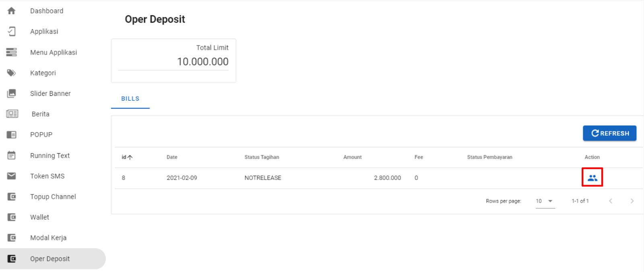The width and height of the screenshot is (644, 272).
Task: Click the Token SMS envelope icon
Action: [x=12, y=176]
